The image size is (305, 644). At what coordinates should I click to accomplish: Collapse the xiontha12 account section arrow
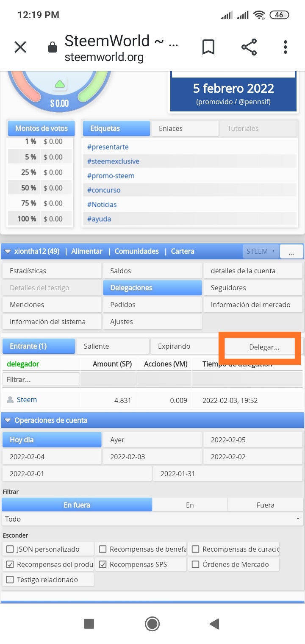(8, 251)
